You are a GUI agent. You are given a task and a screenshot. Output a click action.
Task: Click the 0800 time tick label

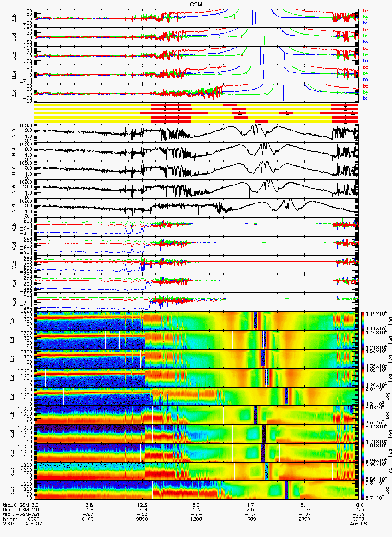click(x=142, y=519)
